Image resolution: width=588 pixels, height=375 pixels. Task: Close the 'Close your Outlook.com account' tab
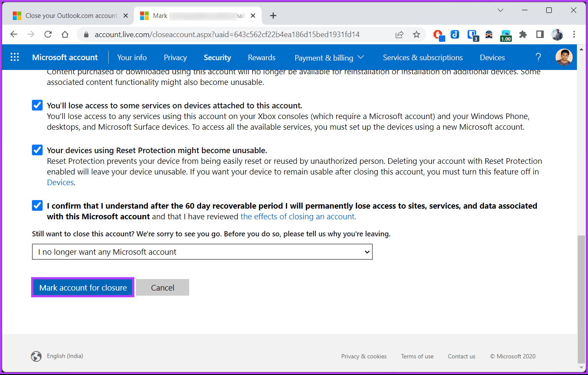[126, 16]
